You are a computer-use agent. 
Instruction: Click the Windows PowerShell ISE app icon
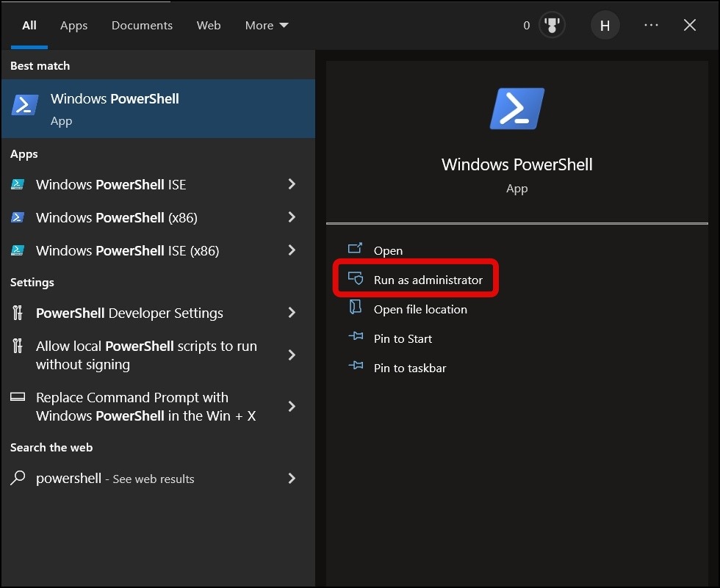[x=18, y=185]
